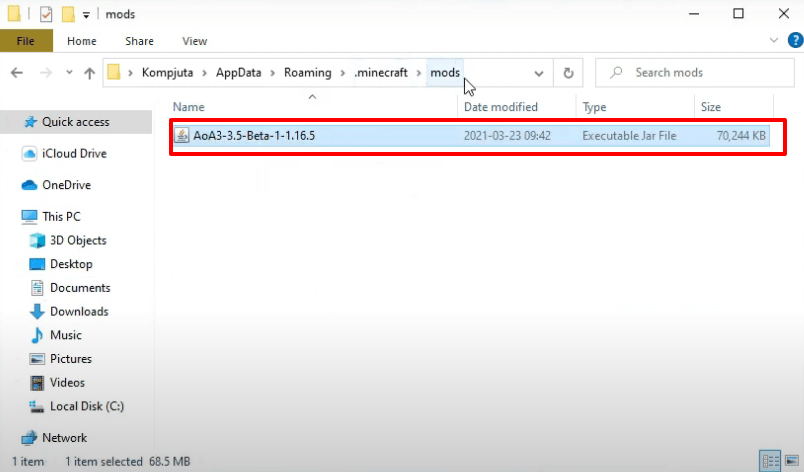Expand the chevron after AppData breadcrumb

point(273,73)
